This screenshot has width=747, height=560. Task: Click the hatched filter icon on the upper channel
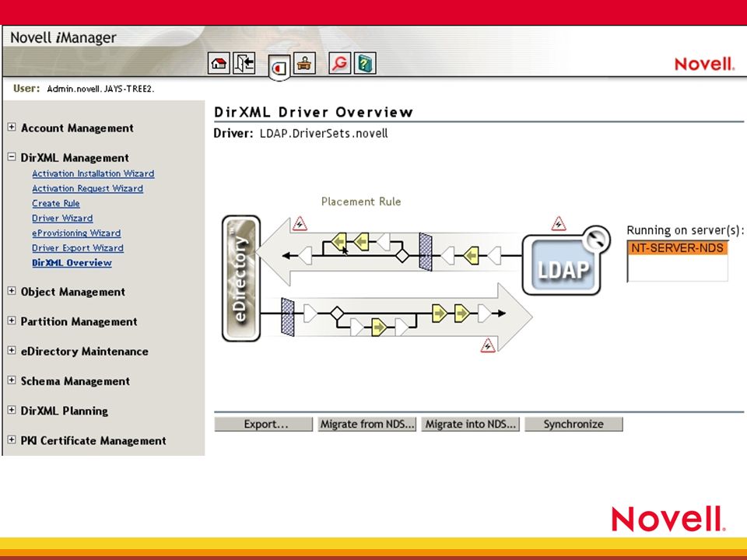(x=426, y=252)
